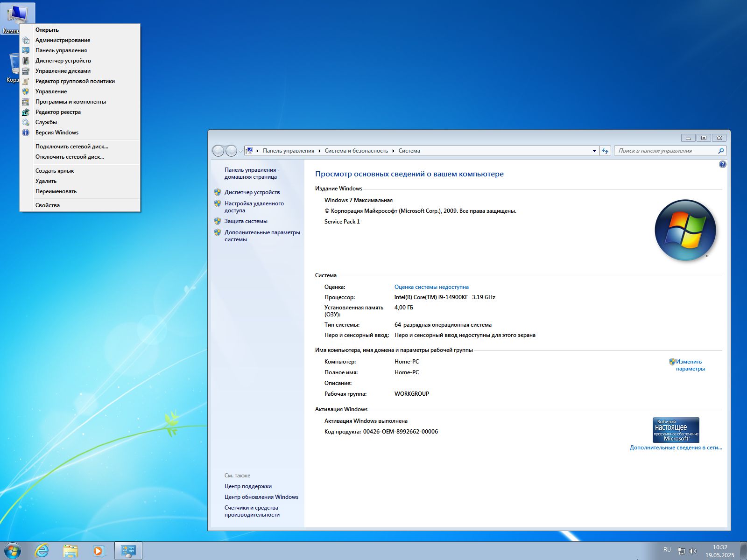Image resolution: width=747 pixels, height=560 pixels.
Task: Expand arrow after Панель управления breadcrumb
Action: tap(320, 151)
